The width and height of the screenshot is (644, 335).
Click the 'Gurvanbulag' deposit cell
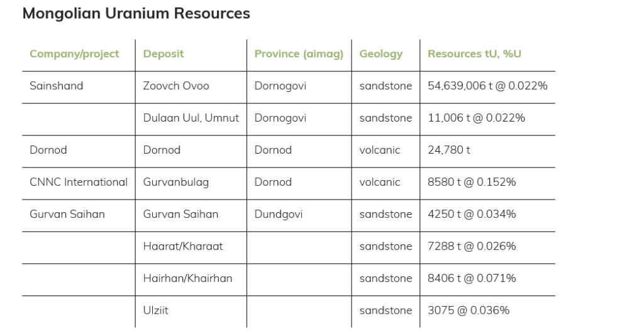[176, 183]
